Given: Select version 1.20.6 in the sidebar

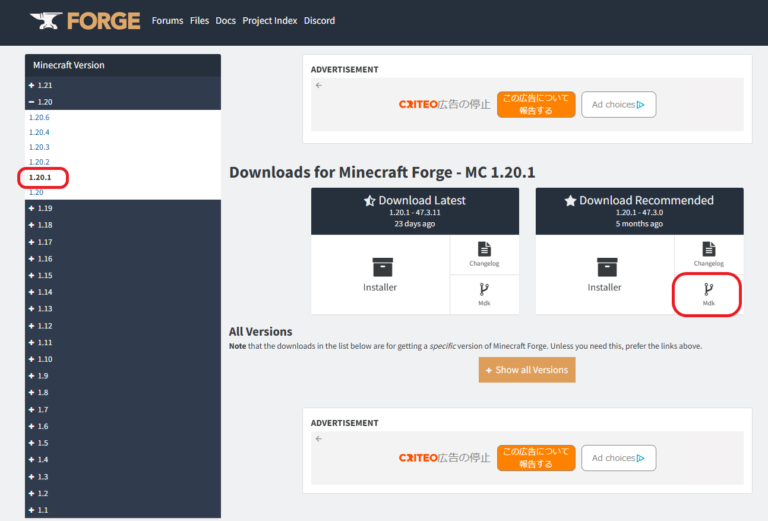Looking at the screenshot, I should [39, 117].
